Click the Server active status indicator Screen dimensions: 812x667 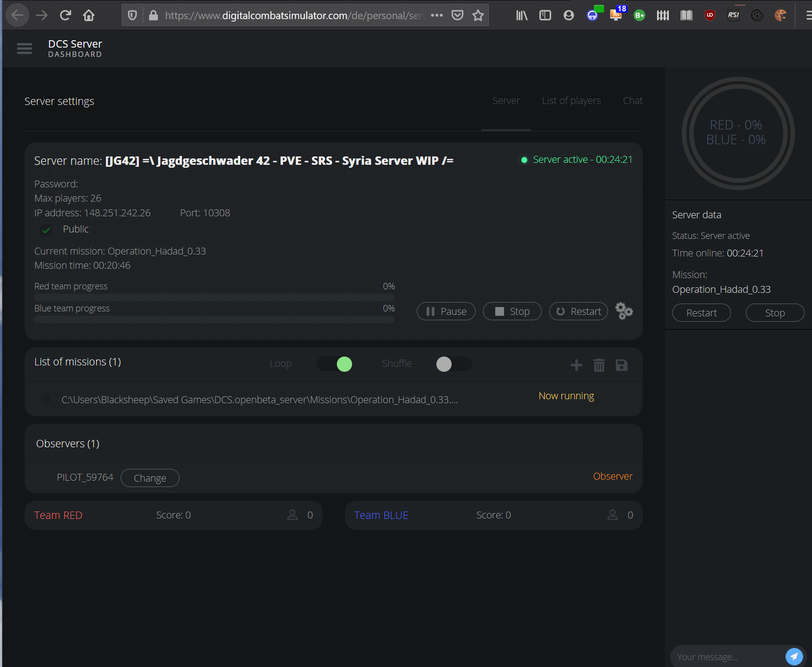coord(577,159)
